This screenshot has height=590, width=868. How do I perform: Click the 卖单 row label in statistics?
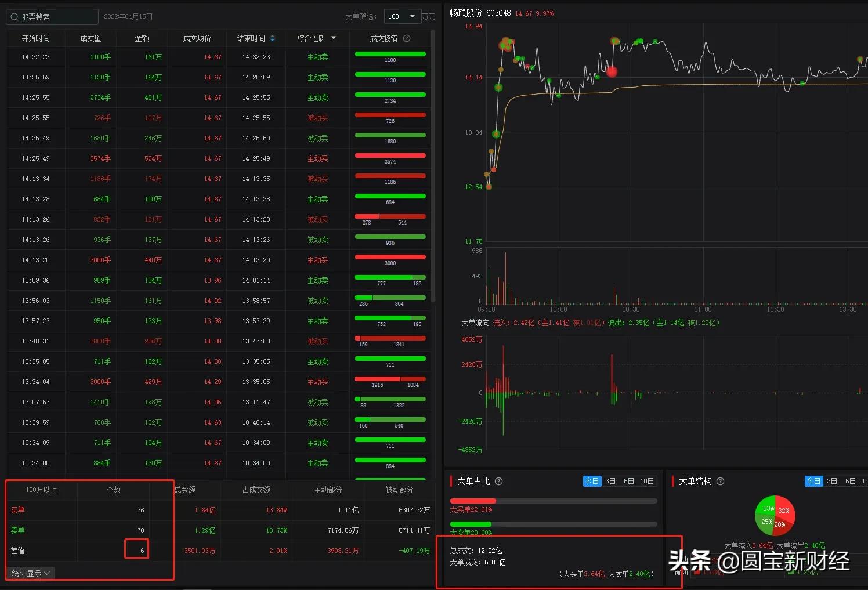[x=17, y=530]
